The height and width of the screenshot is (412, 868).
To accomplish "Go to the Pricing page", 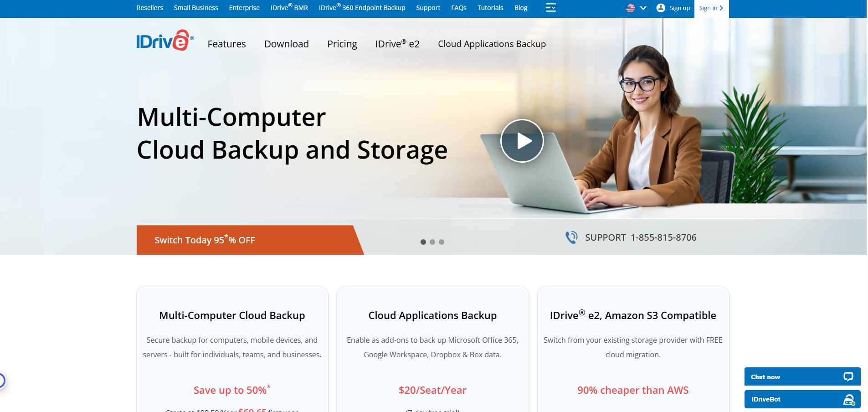I will pos(342,44).
